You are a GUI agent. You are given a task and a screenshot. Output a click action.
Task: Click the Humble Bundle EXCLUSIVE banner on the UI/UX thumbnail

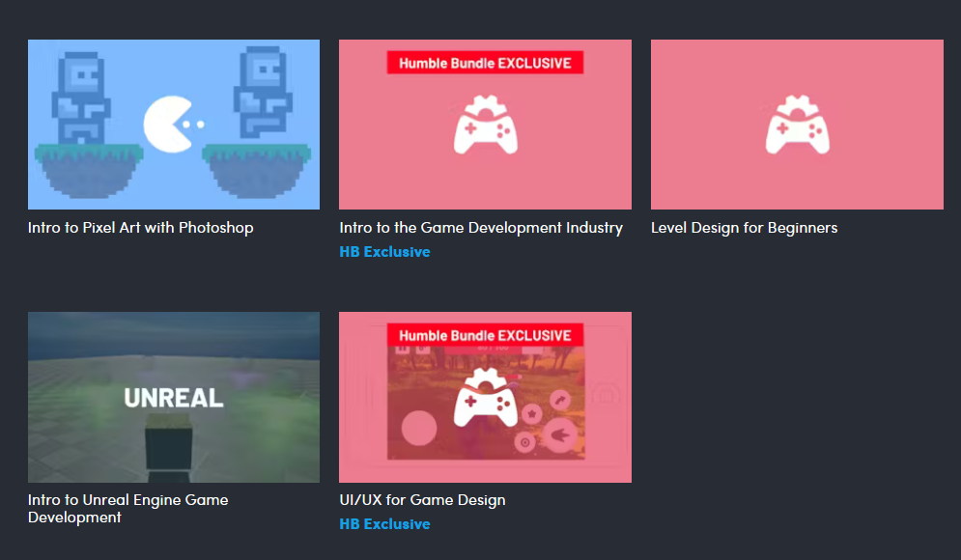click(485, 336)
